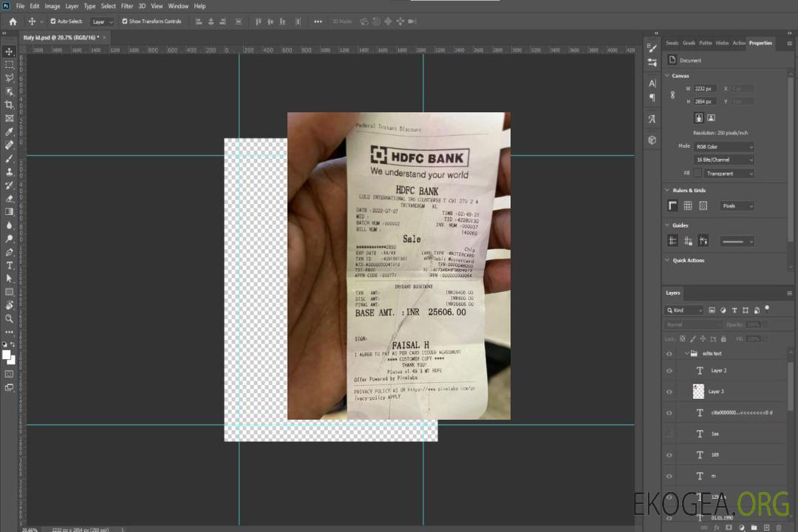
Task: Click the foreground color swatch
Action: tap(7, 355)
